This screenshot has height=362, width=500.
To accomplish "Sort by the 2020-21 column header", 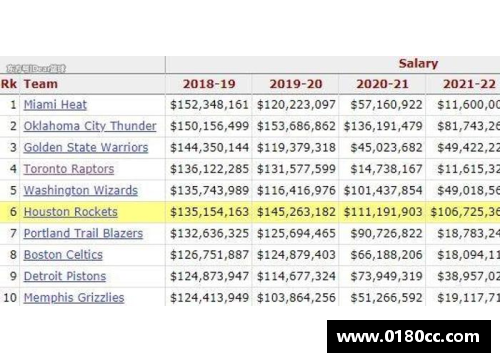I will point(382,84).
